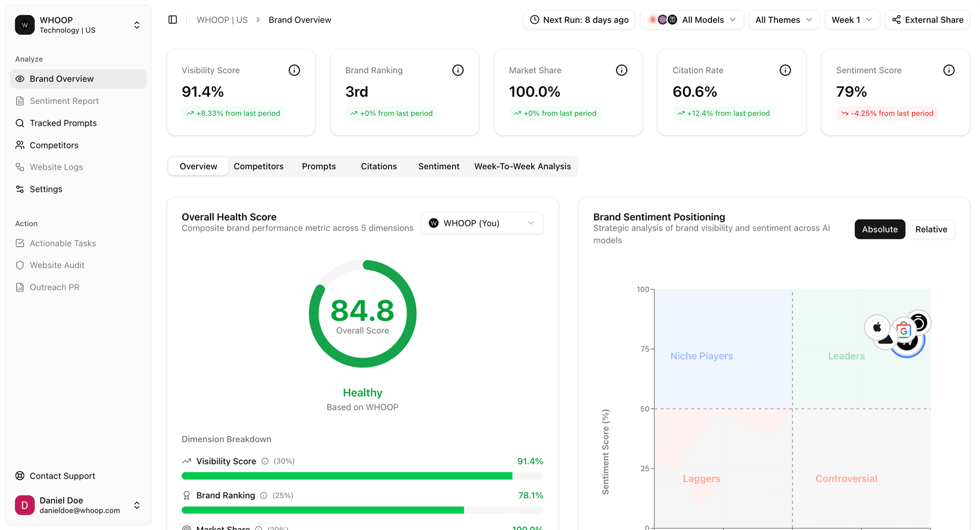Viewport: 980px width, 530px height.
Task: Select Tracked Prompts in the sidebar
Action: [63, 123]
